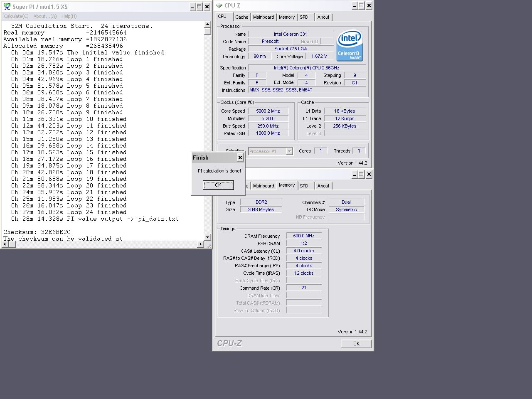Switch to the SPD tab in upper CPU-Z
The image size is (532, 399).
pyautogui.click(x=304, y=17)
